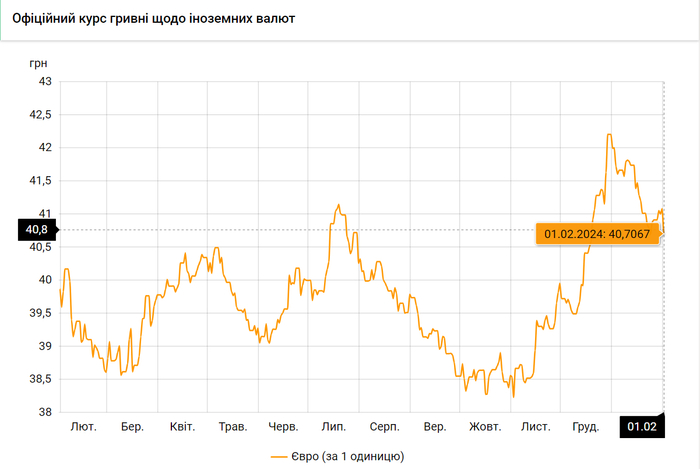Click the Серп. month label
Screen dimensions: 700x469
pyautogui.click(x=385, y=427)
